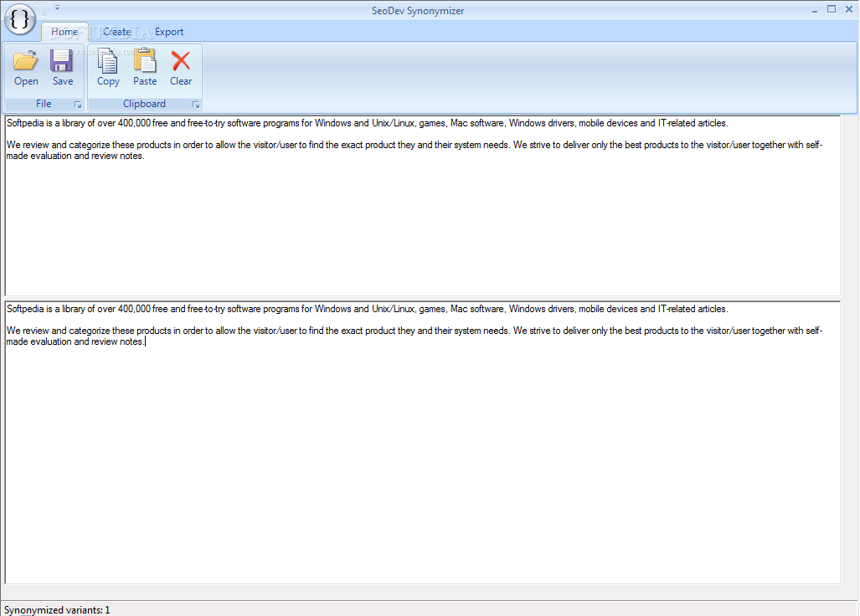
Task: Maximize the SeoDev Synonymizer window
Action: (832, 9)
